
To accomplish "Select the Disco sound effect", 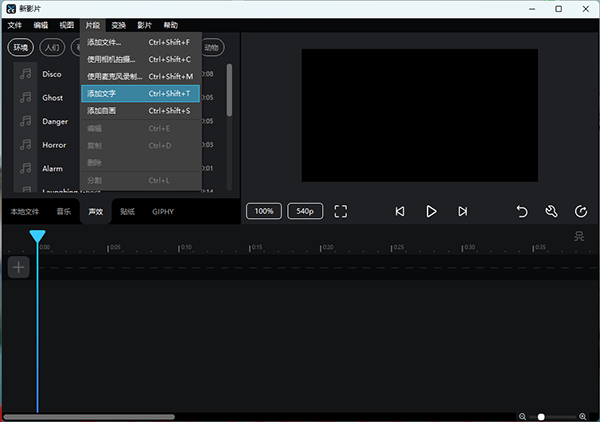I will click(x=52, y=74).
